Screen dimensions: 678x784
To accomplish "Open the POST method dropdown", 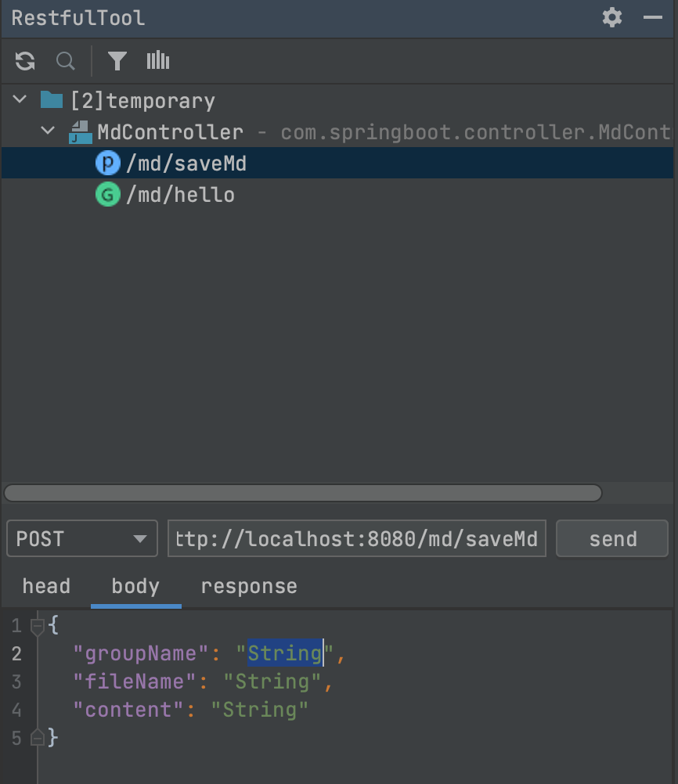I will coord(82,538).
